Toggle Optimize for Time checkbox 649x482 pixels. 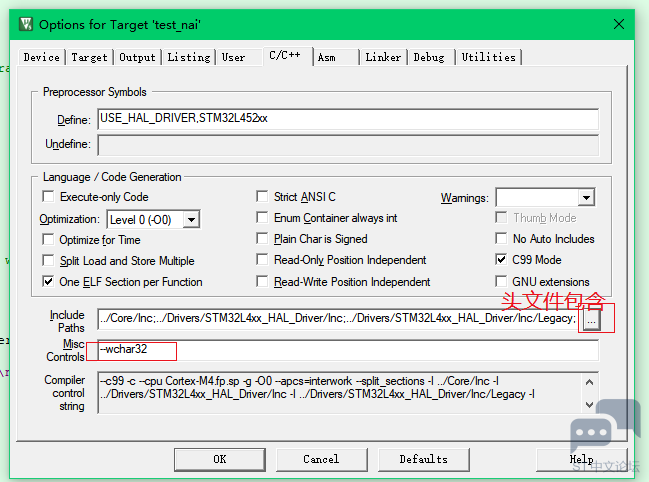48,239
